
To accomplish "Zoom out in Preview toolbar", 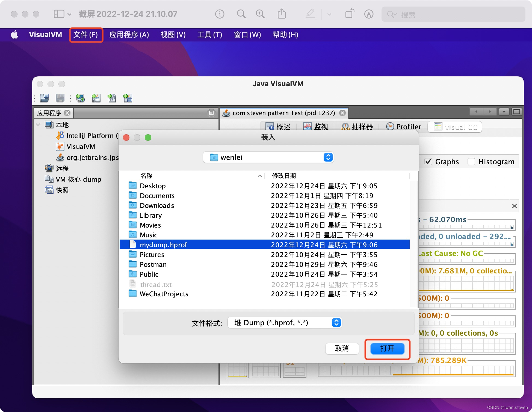I will tap(241, 14).
